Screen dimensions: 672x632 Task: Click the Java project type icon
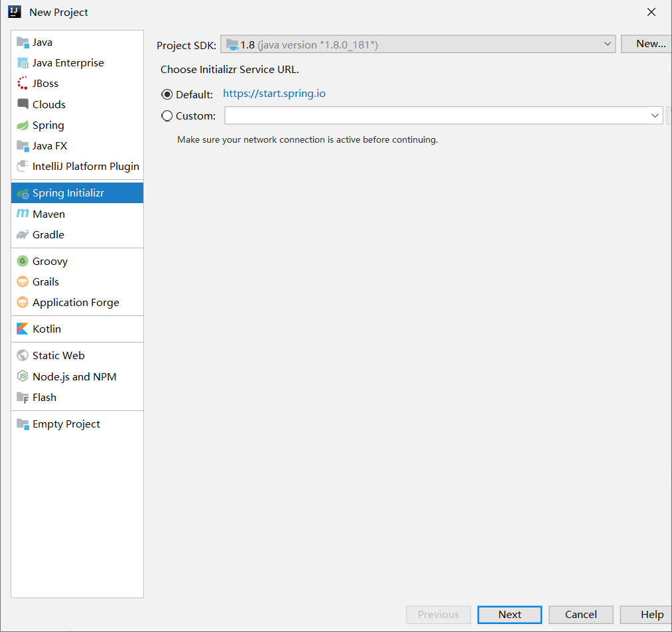(23, 42)
